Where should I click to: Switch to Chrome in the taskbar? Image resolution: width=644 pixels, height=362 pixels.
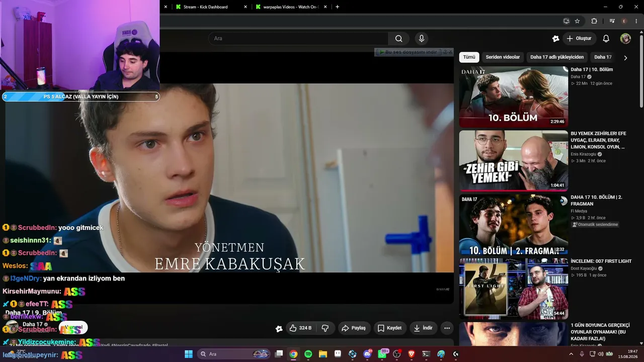click(293, 354)
